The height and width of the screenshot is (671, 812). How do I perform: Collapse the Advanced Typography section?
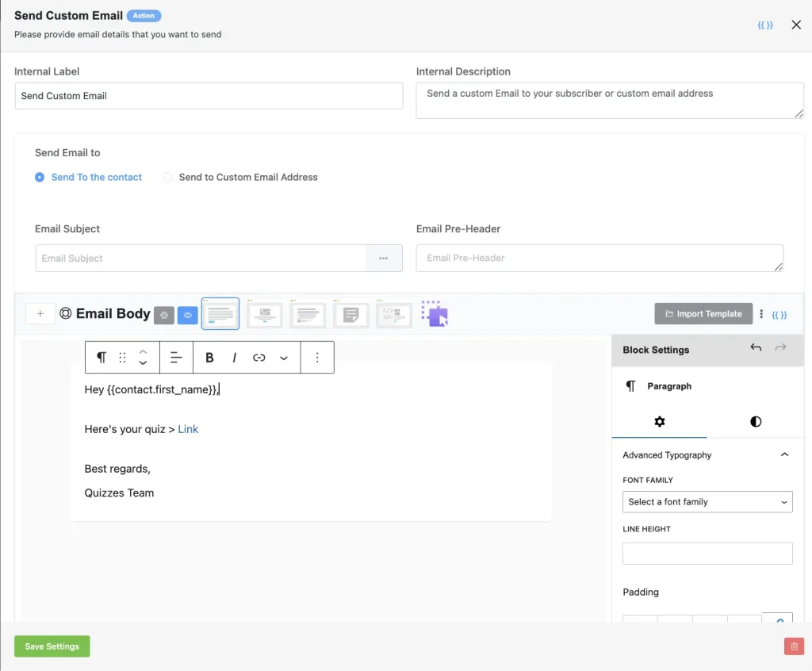[x=784, y=454]
